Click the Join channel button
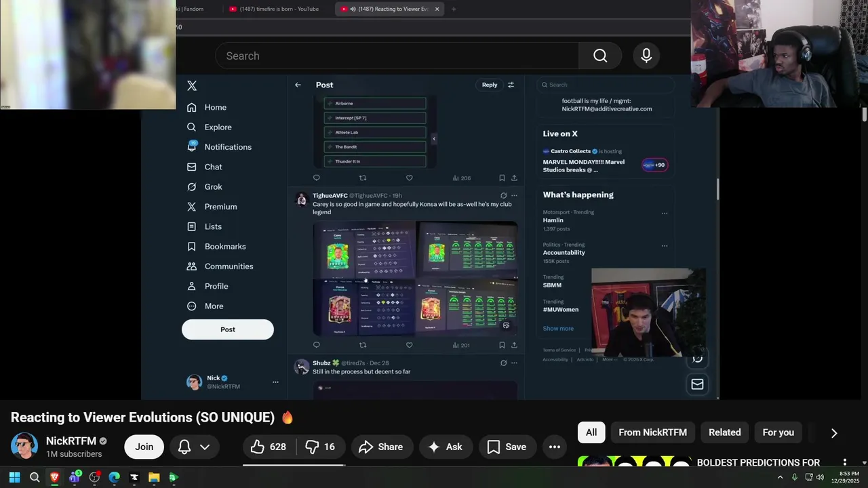The width and height of the screenshot is (868, 488). [x=144, y=447]
